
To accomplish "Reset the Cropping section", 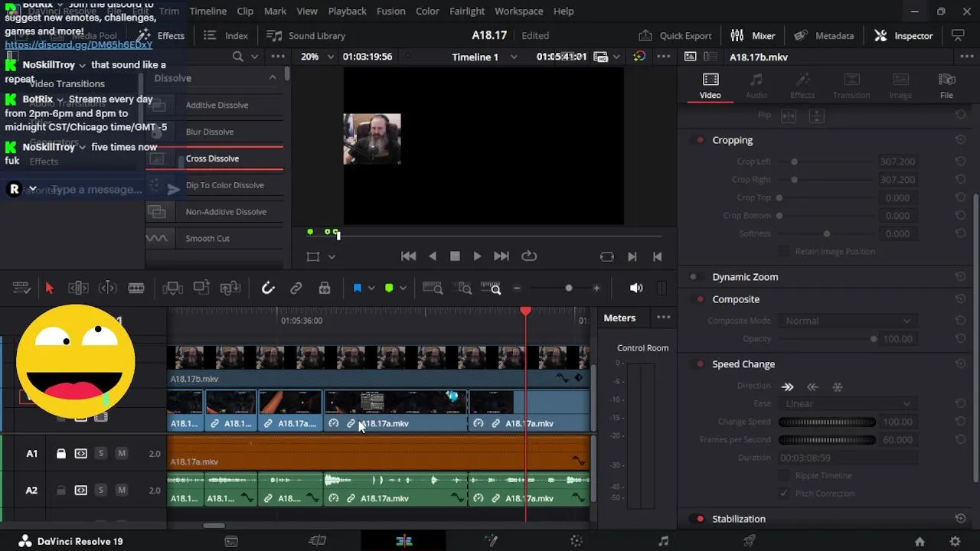I will coord(960,140).
